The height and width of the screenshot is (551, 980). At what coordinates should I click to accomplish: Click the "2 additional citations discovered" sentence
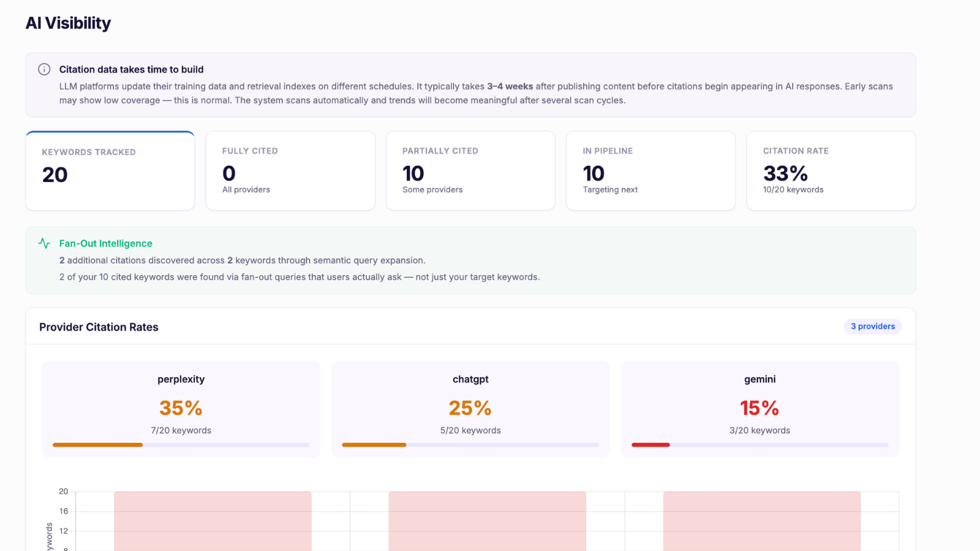point(243,260)
